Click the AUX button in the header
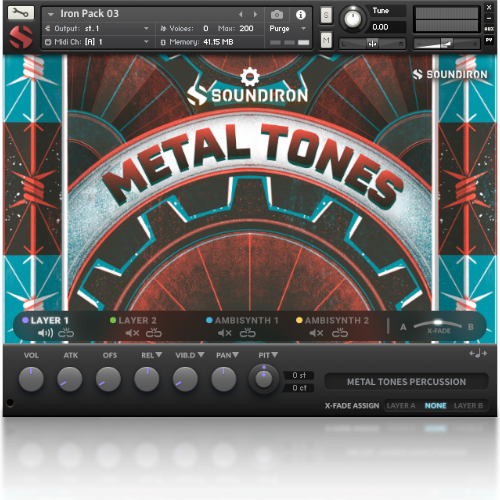 coord(489,29)
